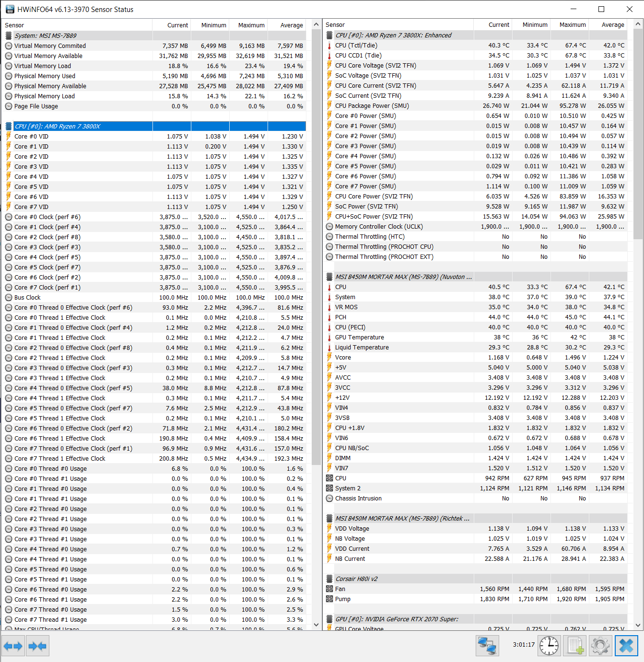
Task: Click the lightning icon beside SoC Power (SVI2 TFN)
Action: pos(329,206)
